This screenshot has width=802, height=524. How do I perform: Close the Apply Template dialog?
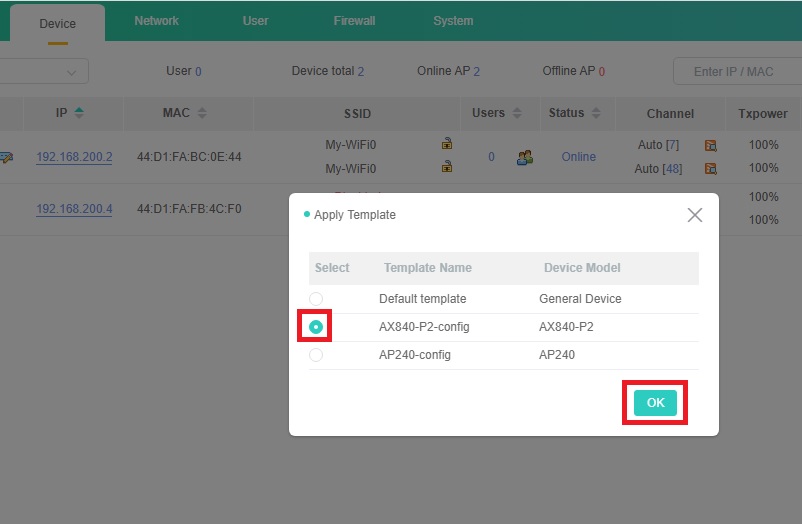(695, 215)
